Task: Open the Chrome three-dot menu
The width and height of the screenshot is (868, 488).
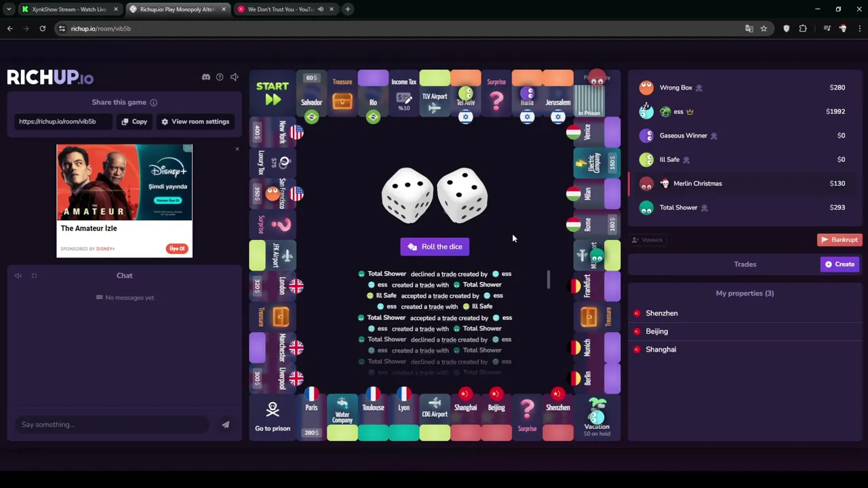Action: click(x=859, y=28)
